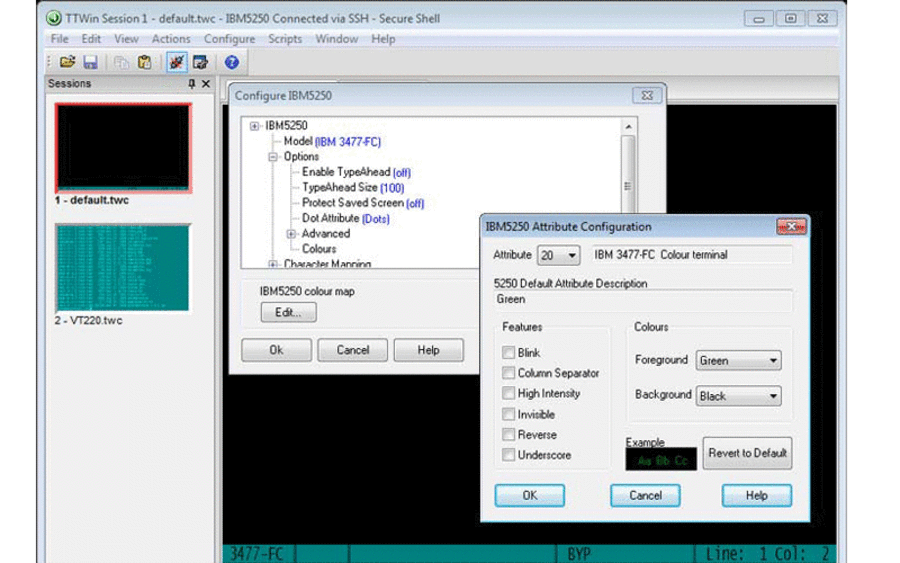
Task: Select the 1 - default.twc session thumbnail
Action: tap(123, 148)
